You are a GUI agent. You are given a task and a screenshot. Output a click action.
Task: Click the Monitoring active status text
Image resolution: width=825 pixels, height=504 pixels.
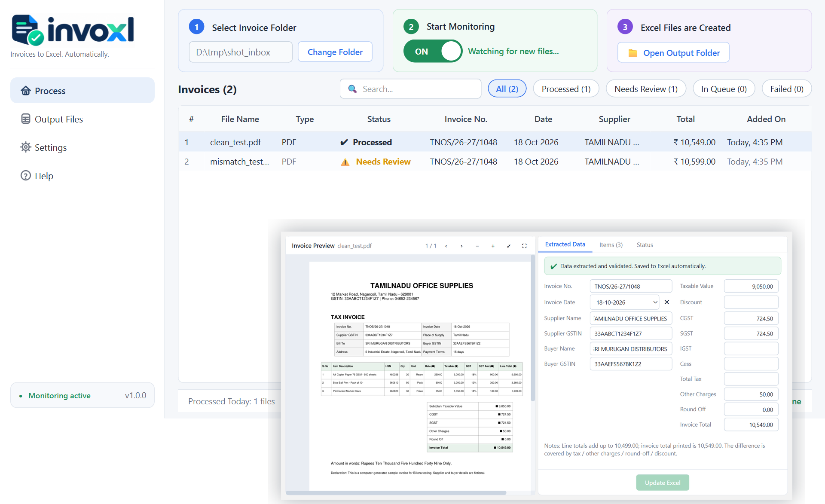59,395
